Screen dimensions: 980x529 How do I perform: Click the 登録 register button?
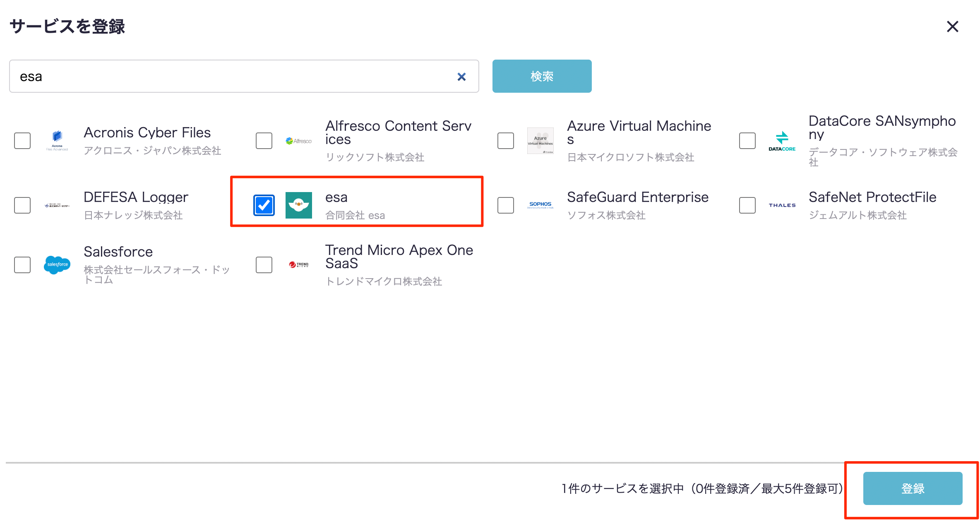tap(913, 488)
